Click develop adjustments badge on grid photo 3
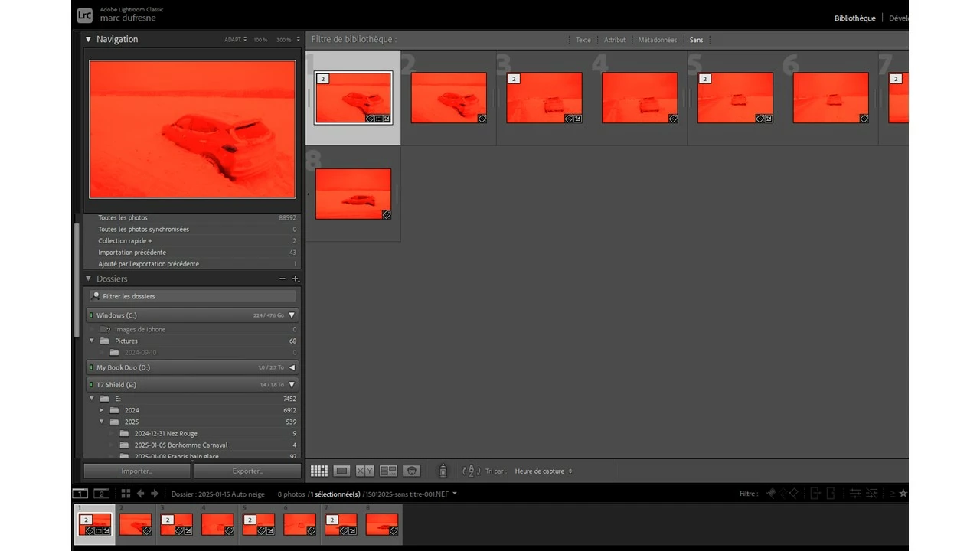The height and width of the screenshot is (551, 980). pyautogui.click(x=578, y=119)
